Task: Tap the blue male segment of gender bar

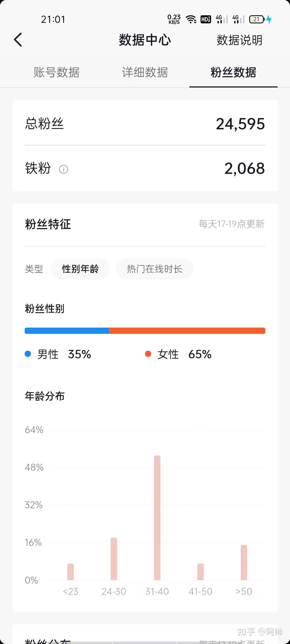Action: pos(67,331)
